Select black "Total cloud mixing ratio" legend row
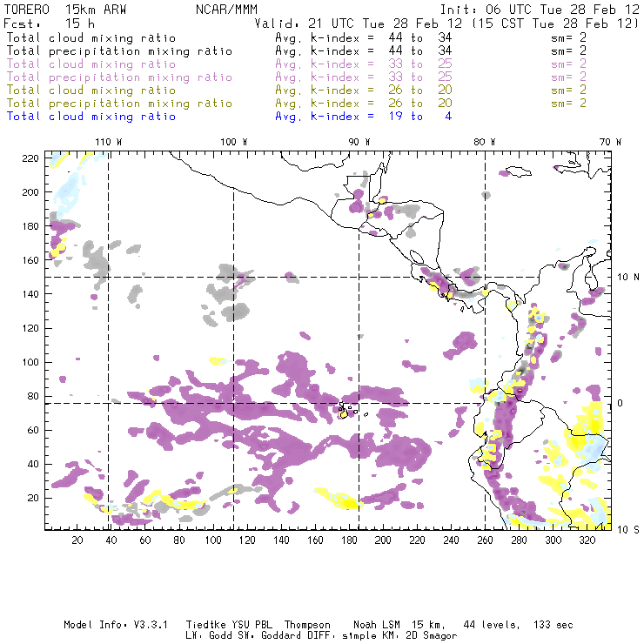Viewport: 644px width, 644px height. point(91,37)
